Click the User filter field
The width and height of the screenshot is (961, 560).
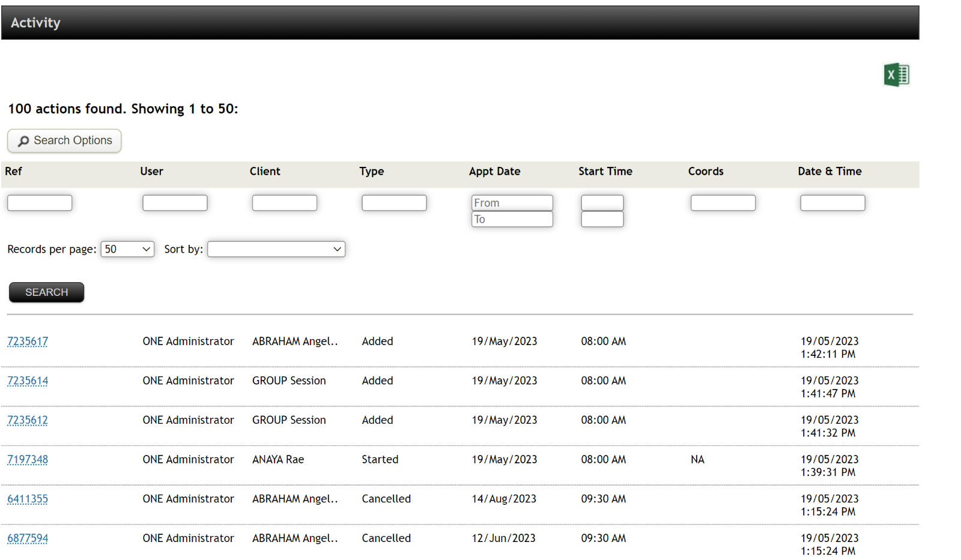point(175,202)
